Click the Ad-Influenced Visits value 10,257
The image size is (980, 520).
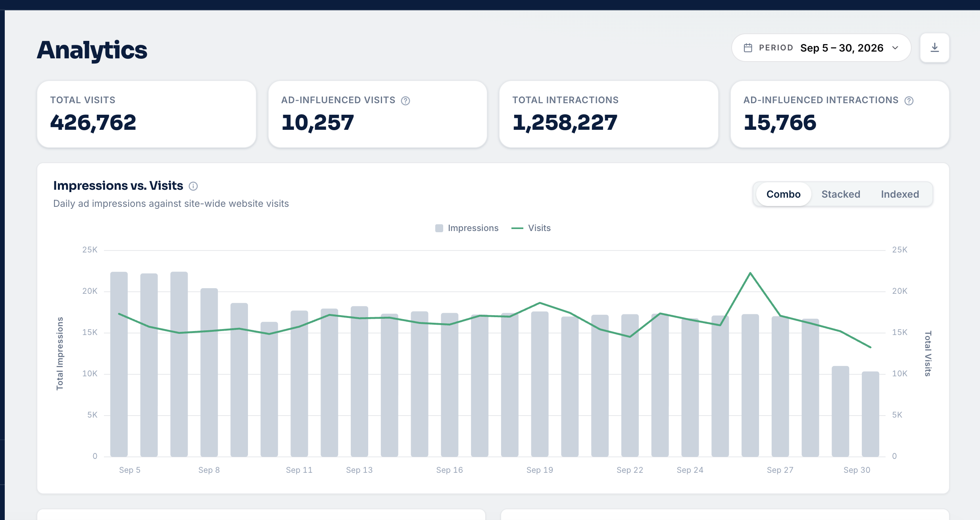[x=317, y=122]
